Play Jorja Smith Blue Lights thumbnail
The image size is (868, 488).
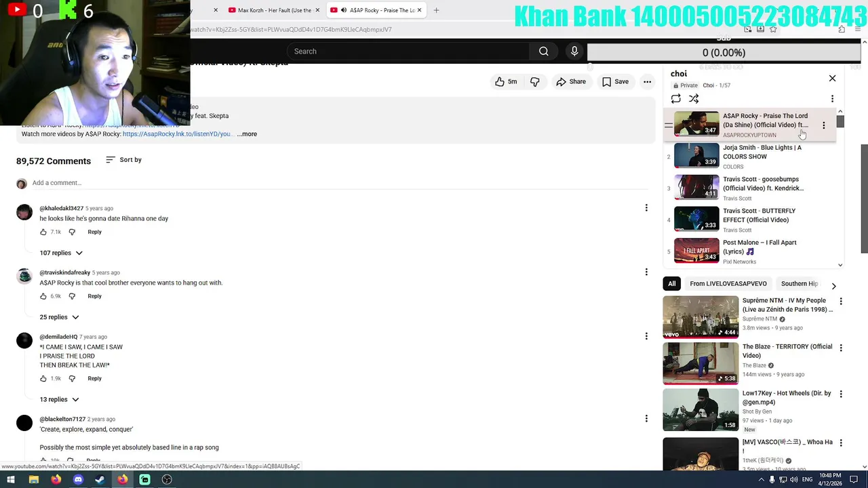(696, 156)
